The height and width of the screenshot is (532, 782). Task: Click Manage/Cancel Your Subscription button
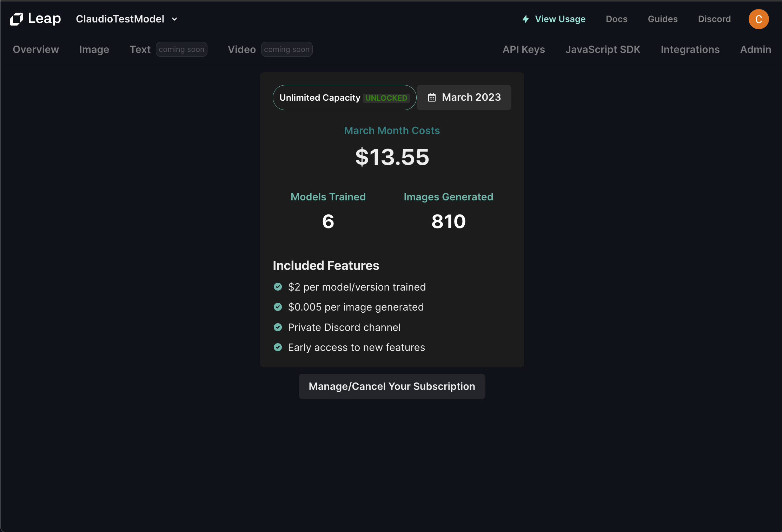392,386
